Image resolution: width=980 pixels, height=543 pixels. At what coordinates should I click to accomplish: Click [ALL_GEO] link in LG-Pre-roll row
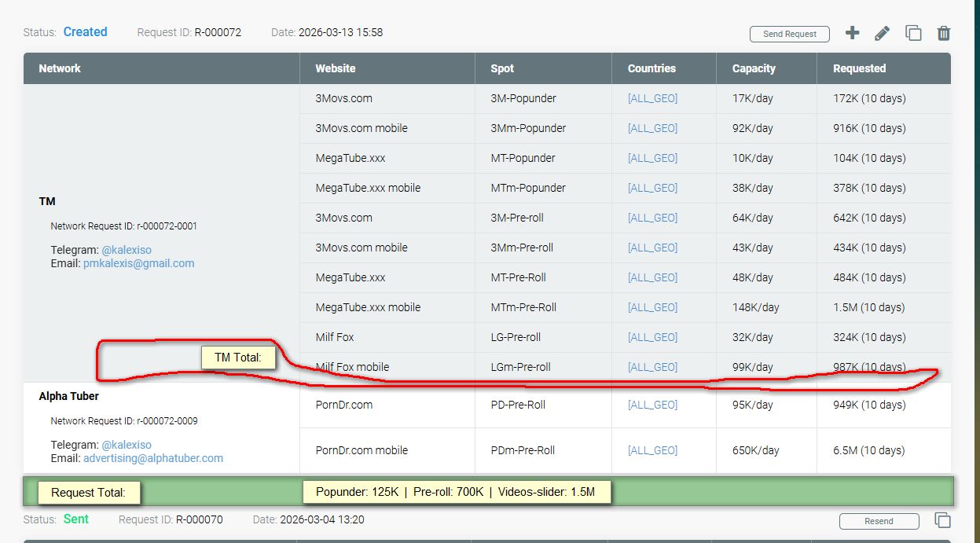click(652, 337)
